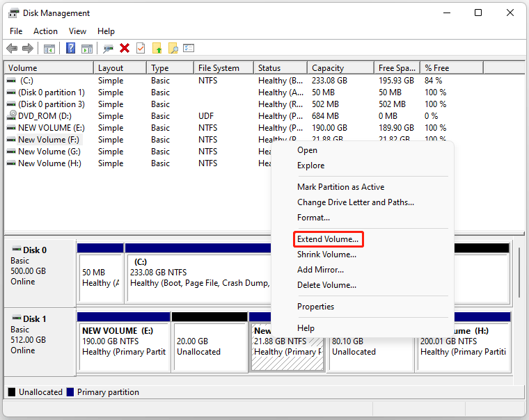Click the checklist settings toolbar icon
Image resolution: width=529 pixels, height=420 pixels.
tap(189, 48)
